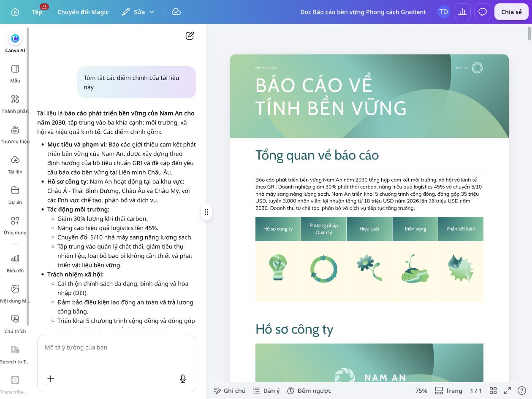
Task: Click the Chia sẻ share button
Action: point(511,12)
